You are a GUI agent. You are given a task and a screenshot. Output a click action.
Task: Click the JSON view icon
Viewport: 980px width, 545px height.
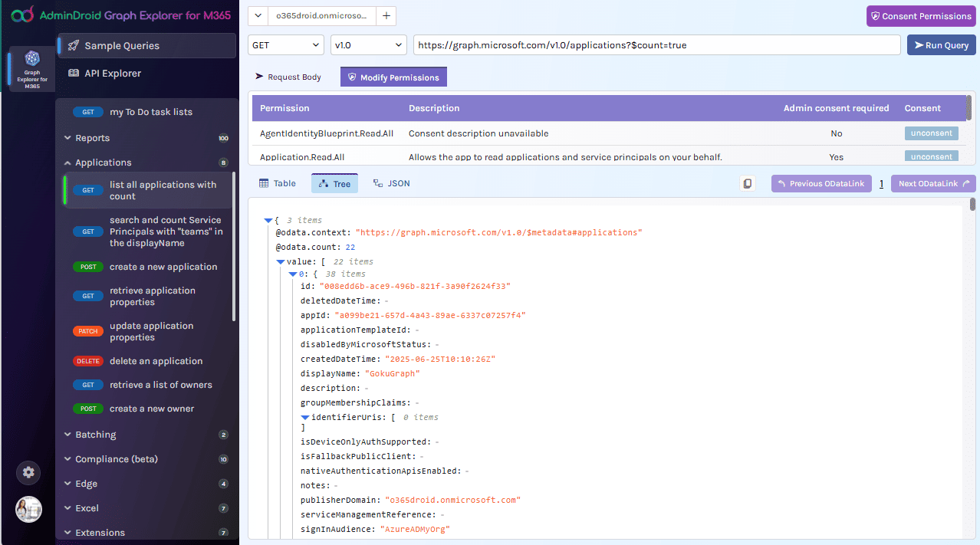[x=376, y=183]
